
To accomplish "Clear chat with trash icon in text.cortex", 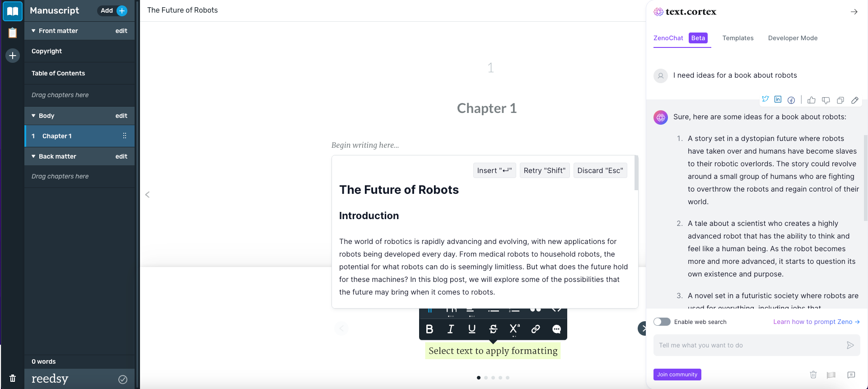I will click(813, 375).
